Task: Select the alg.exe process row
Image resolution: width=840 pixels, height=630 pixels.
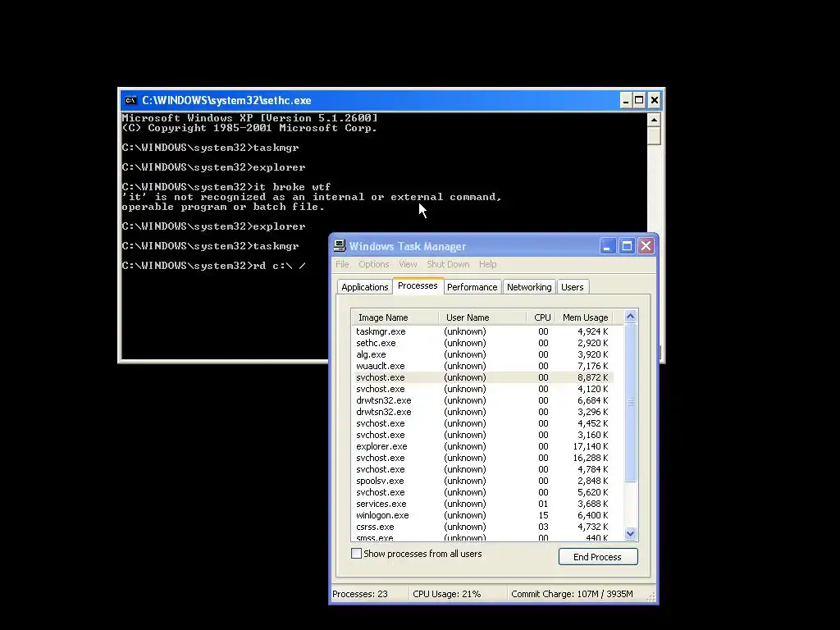Action: pyautogui.click(x=482, y=354)
